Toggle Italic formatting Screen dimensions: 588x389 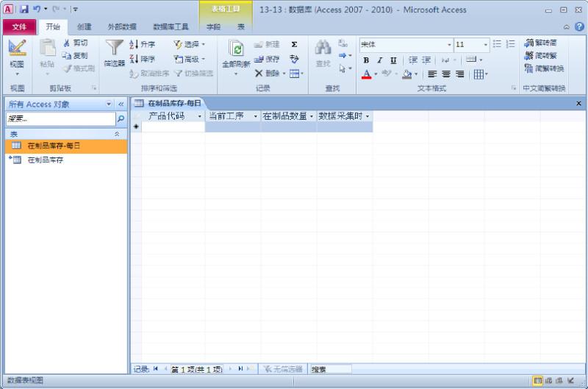point(380,60)
